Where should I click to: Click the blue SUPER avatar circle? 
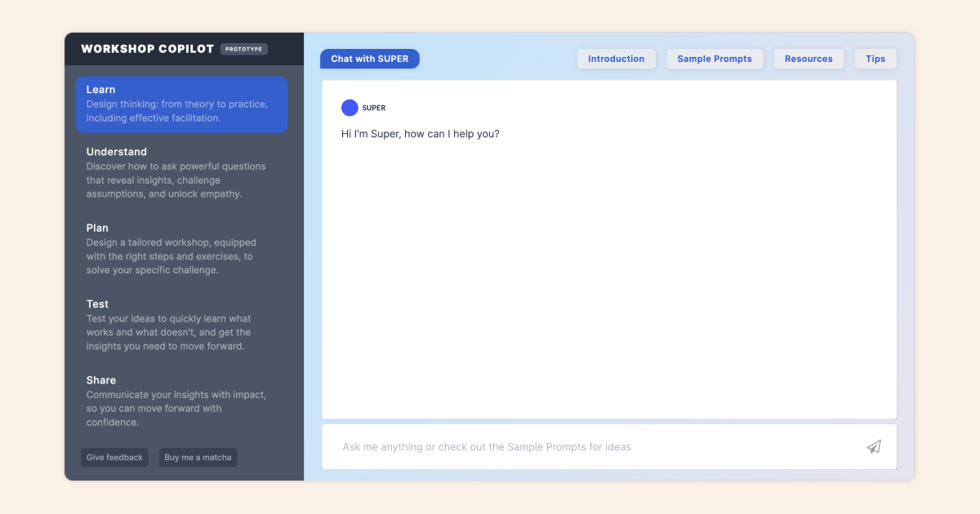(x=350, y=108)
